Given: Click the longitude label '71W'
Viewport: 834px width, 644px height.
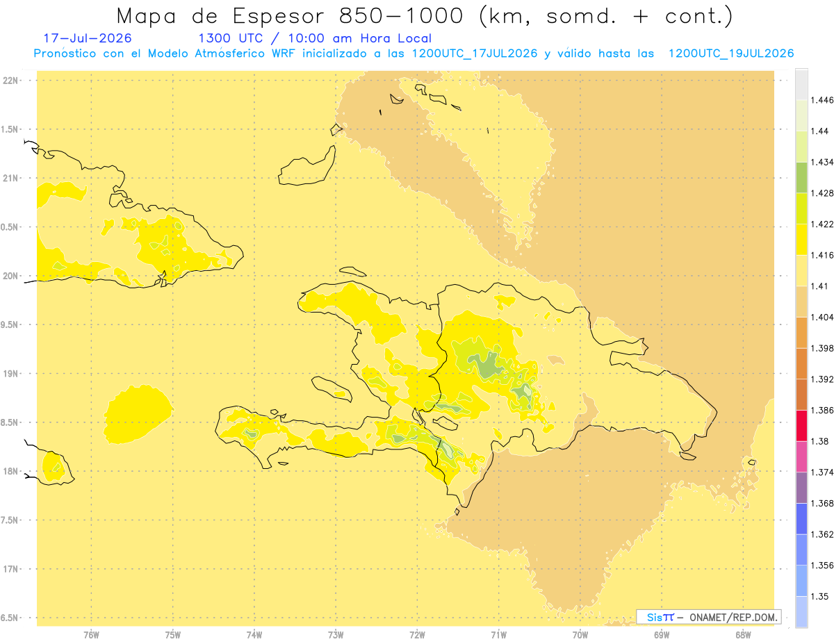Looking at the screenshot, I should (498, 634).
